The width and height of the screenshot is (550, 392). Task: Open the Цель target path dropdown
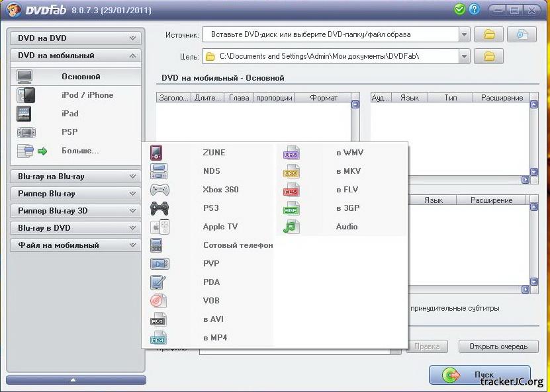[464, 57]
